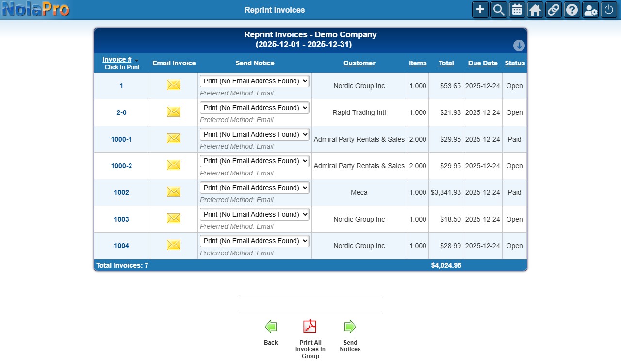Sort by Due Date column header
Image resolution: width=621 pixels, height=364 pixels.
coord(483,63)
